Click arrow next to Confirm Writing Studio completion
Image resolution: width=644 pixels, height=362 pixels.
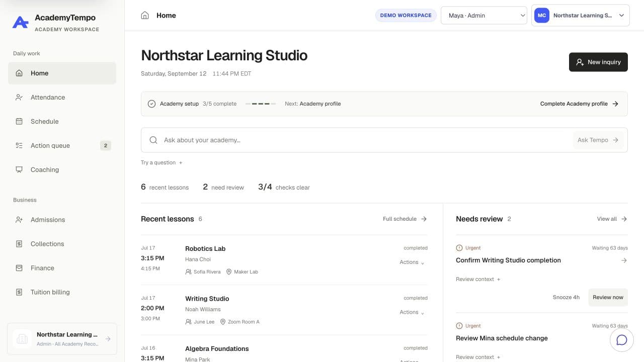[x=624, y=260]
